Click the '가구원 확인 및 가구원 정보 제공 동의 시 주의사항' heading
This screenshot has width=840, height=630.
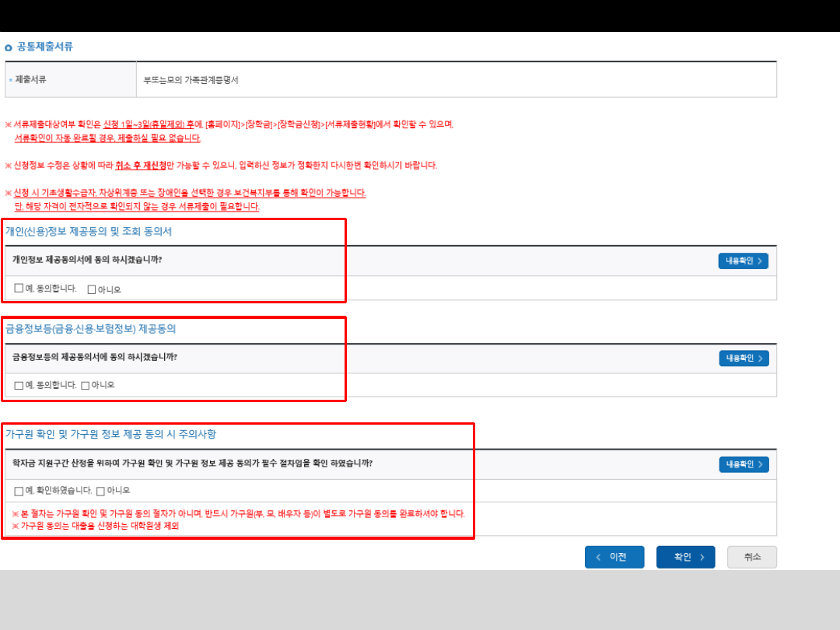pos(110,434)
